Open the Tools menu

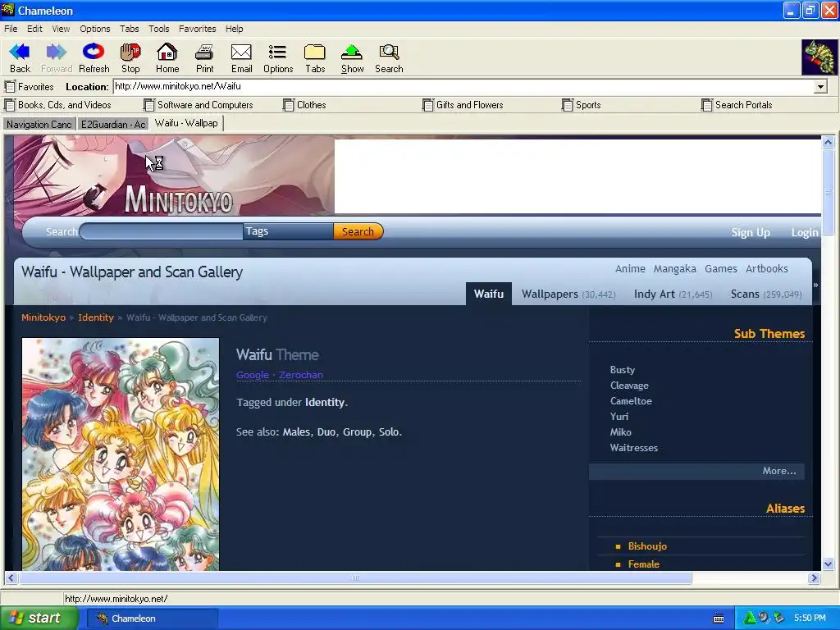(x=158, y=29)
